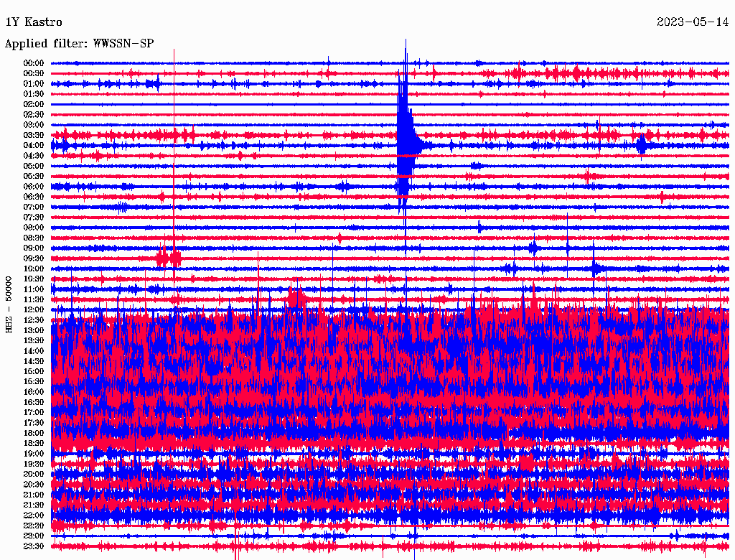
Task: Click the 00:00 time label
Action: click(x=34, y=63)
